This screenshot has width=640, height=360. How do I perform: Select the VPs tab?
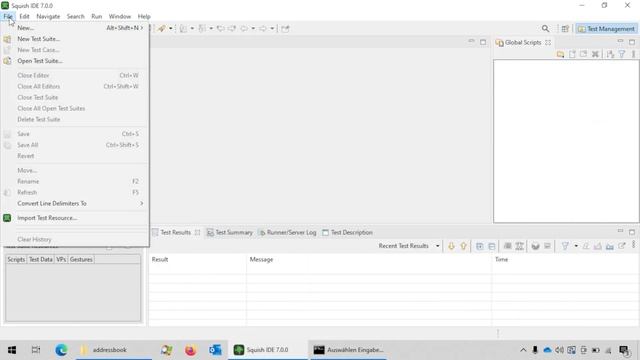click(x=61, y=260)
